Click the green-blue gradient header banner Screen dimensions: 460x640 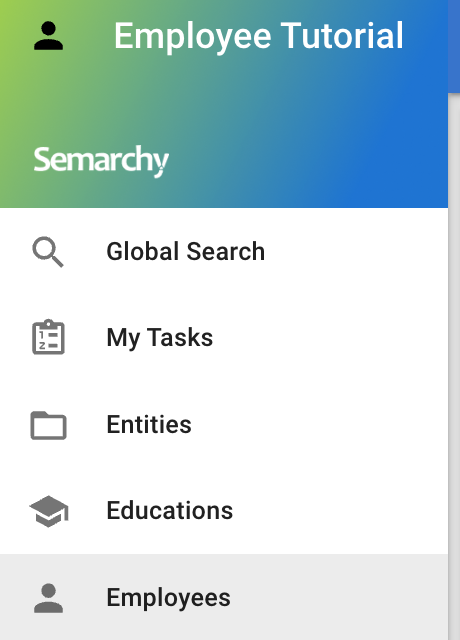click(224, 104)
